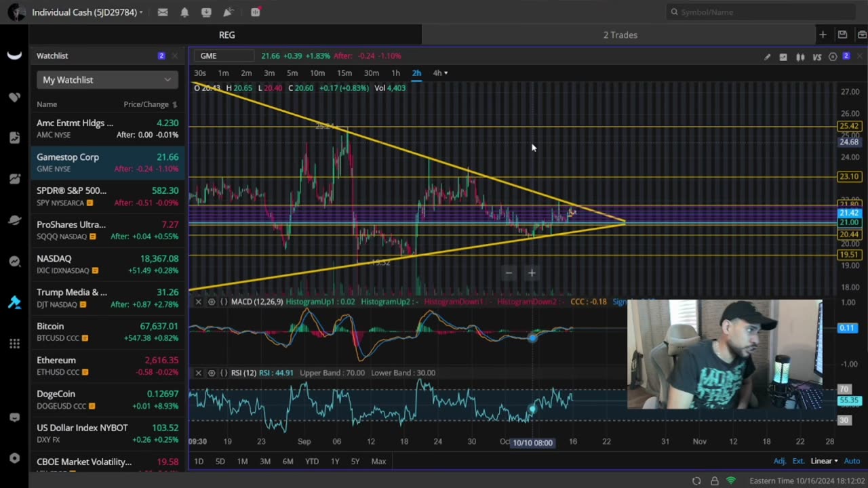This screenshot has width=868, height=488.
Task: Open the magnifier analysis icon in left sidebar
Action: pos(14,262)
